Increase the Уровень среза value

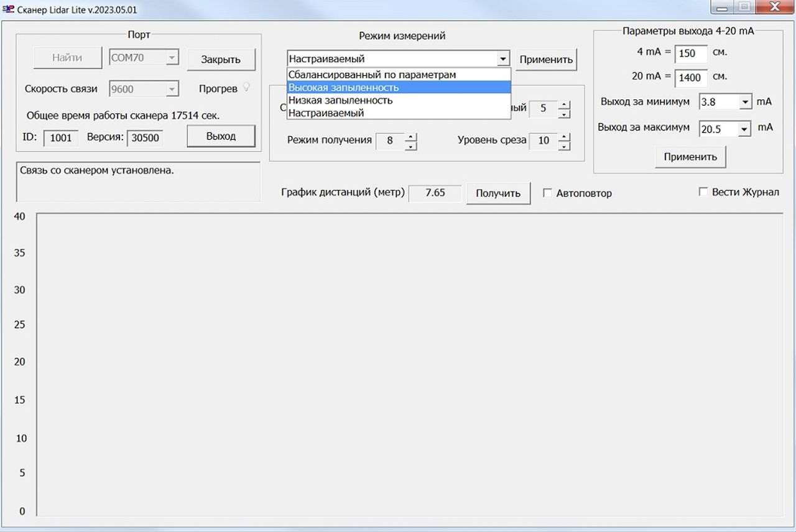click(564, 137)
